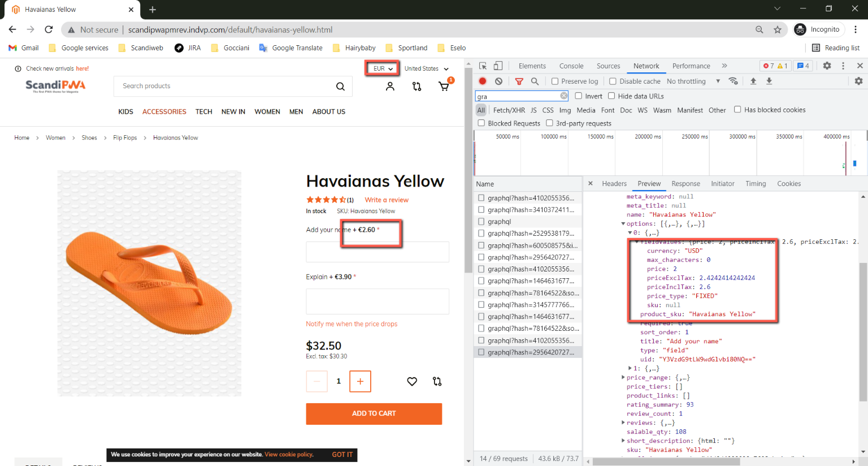The image size is (868, 466).
Task: Check the plain graphql request checkbox
Action: click(481, 222)
